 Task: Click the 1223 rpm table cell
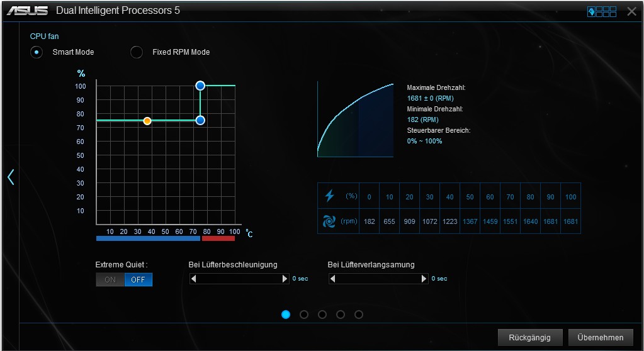tap(449, 221)
